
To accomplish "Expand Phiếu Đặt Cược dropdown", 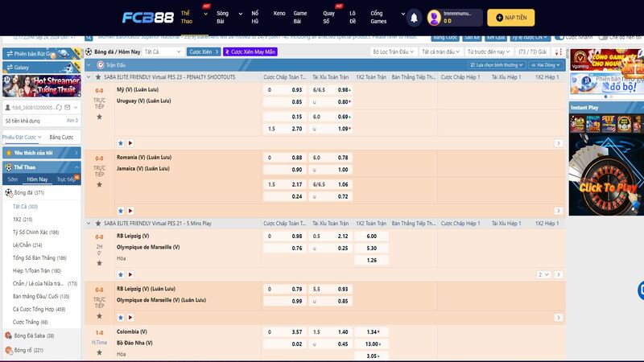I will [x=22, y=137].
